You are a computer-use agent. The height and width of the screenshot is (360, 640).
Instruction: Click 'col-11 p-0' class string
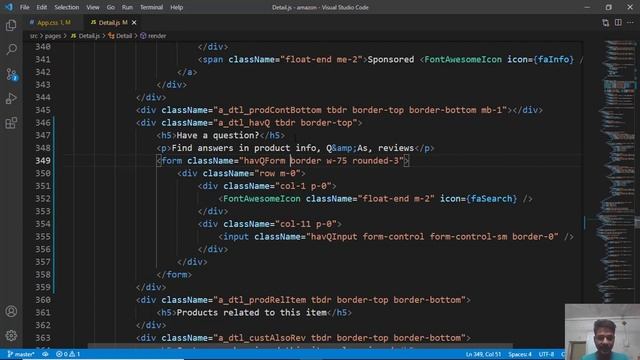coord(308,224)
